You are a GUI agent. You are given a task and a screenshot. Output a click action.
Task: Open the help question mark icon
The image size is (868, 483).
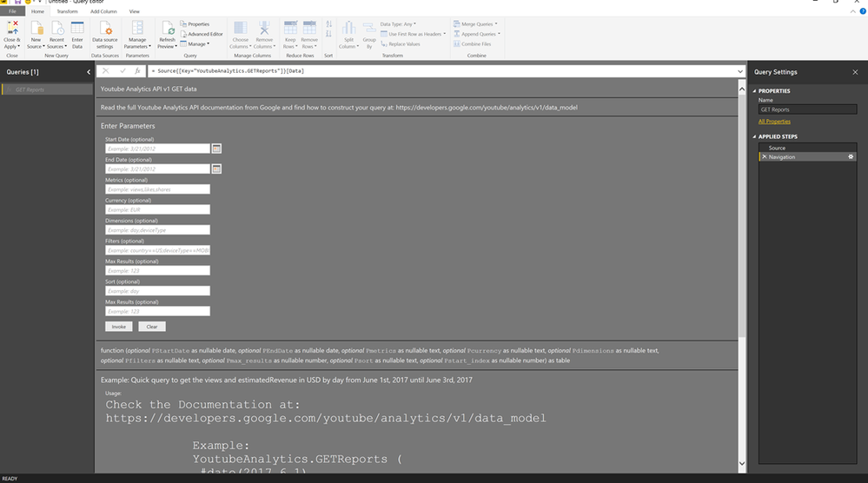click(x=863, y=11)
